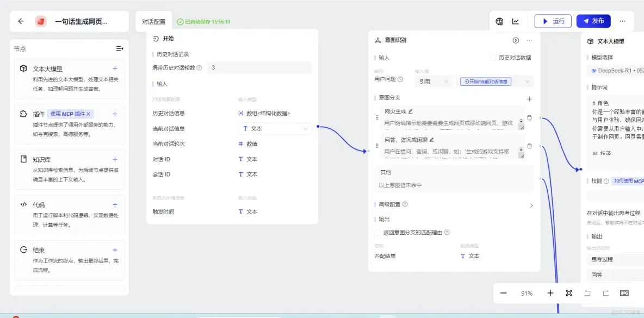Edit the 网页生成 branch name
The width and height of the screenshot is (644, 318).
[x=410, y=111]
